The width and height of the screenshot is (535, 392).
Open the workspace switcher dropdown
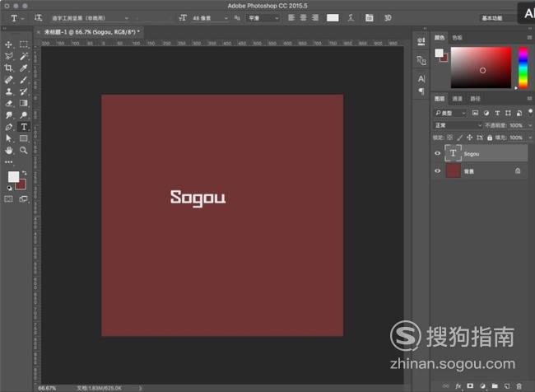(497, 18)
